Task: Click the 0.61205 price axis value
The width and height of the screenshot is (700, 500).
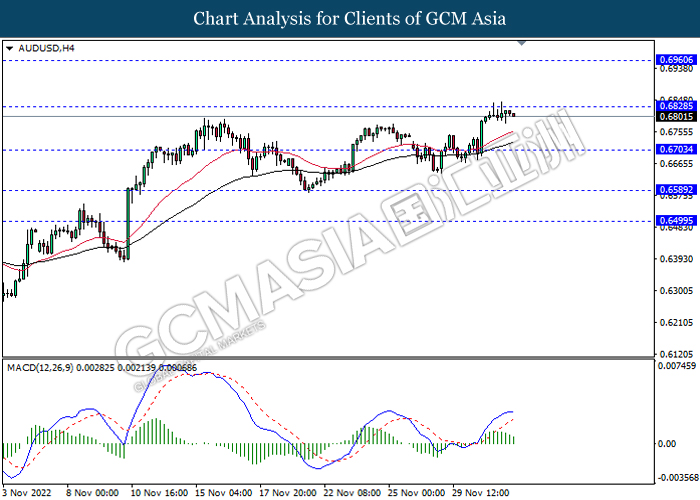Action: pyautogui.click(x=677, y=354)
